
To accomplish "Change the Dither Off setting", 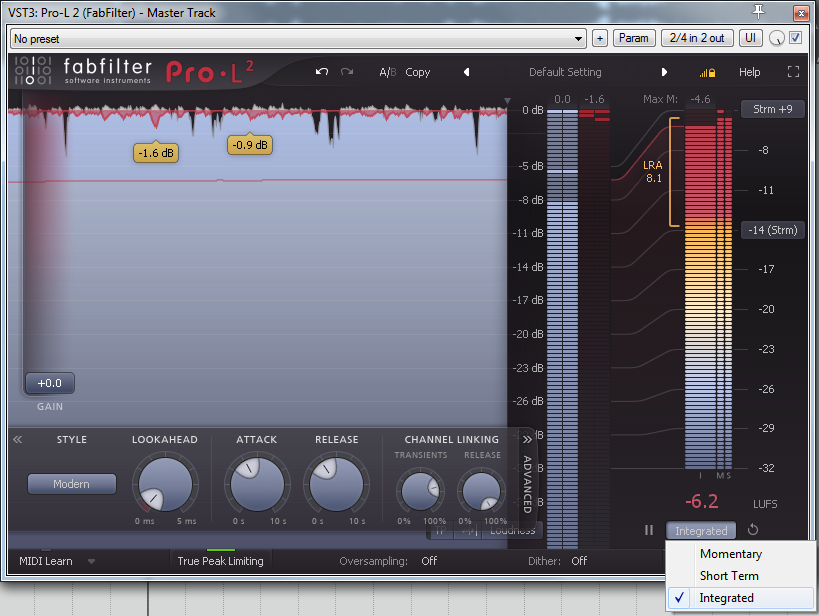I will pyautogui.click(x=579, y=561).
